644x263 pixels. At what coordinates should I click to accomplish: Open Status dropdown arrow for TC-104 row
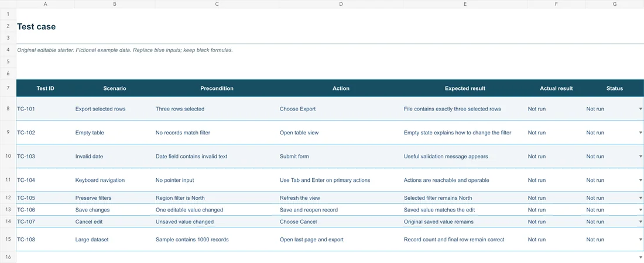(x=640, y=180)
